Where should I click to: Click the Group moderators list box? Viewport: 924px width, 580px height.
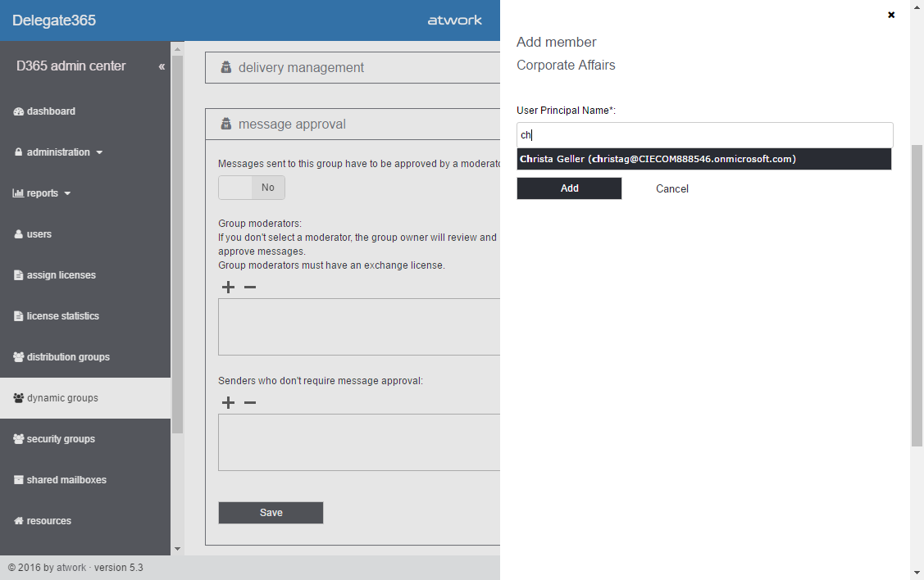pyautogui.click(x=359, y=327)
